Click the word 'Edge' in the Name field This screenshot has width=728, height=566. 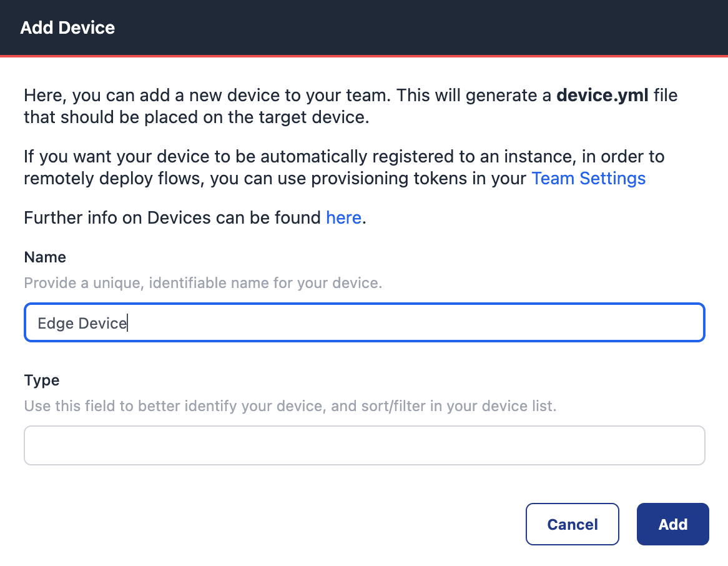56,324
